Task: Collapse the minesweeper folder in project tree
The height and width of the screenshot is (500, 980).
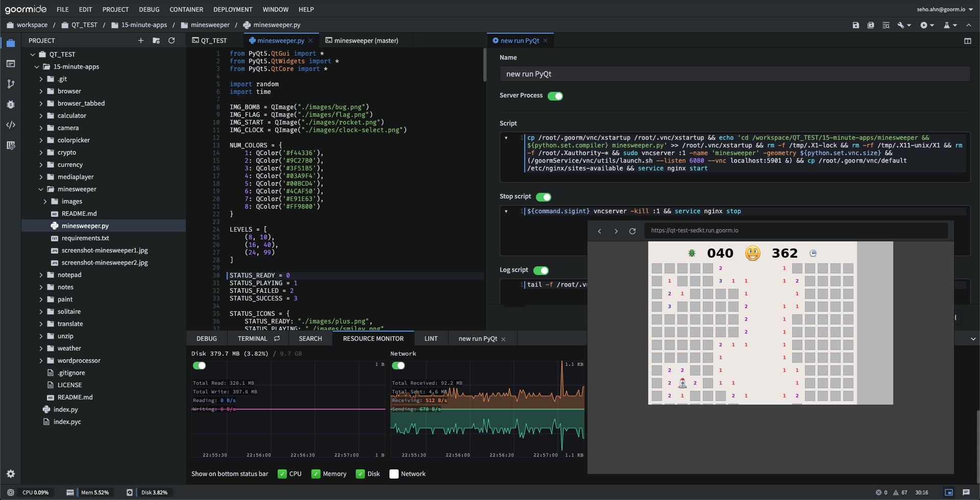Action: (x=42, y=189)
